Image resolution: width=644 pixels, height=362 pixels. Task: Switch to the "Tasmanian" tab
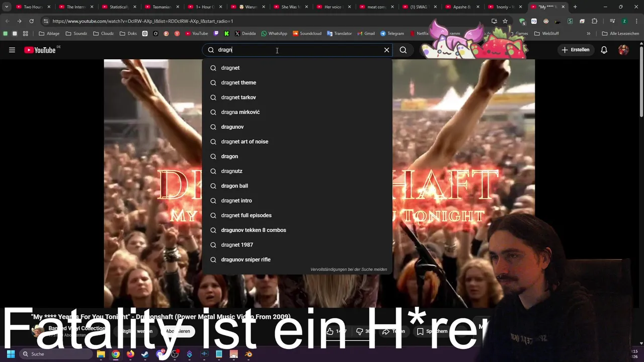161,7
